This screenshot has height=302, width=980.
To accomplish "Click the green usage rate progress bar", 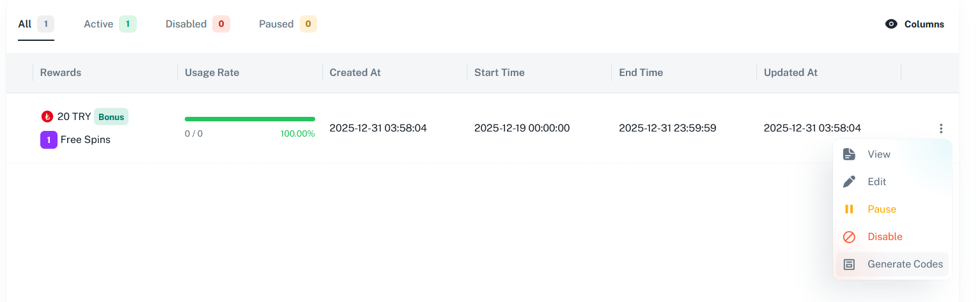I will point(249,119).
